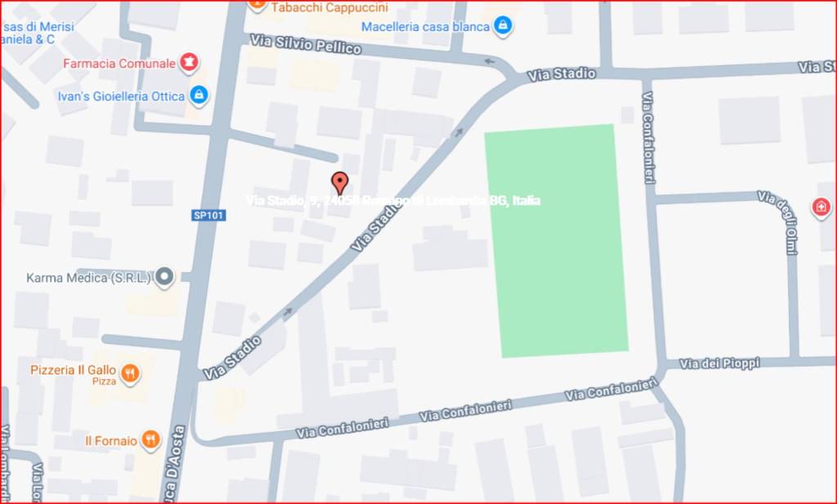837x504 pixels.
Task: Click the Via Silvio Pellico street label
Action: [x=306, y=44]
